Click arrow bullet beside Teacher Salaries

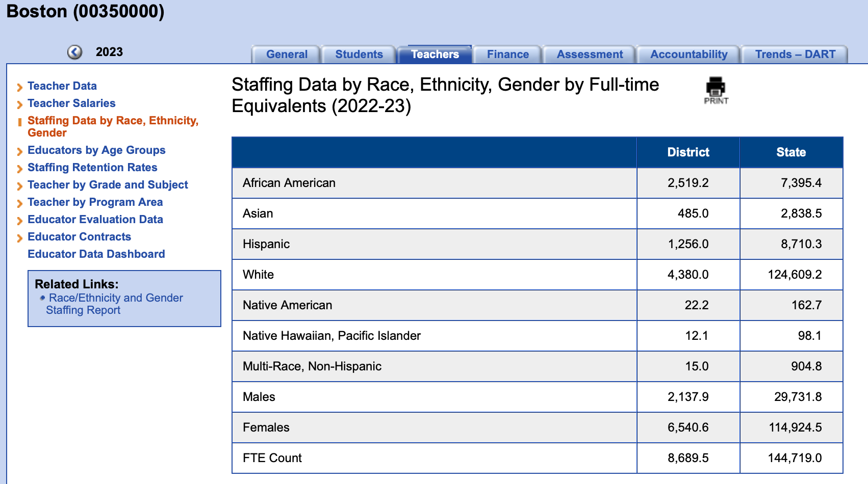tap(20, 104)
